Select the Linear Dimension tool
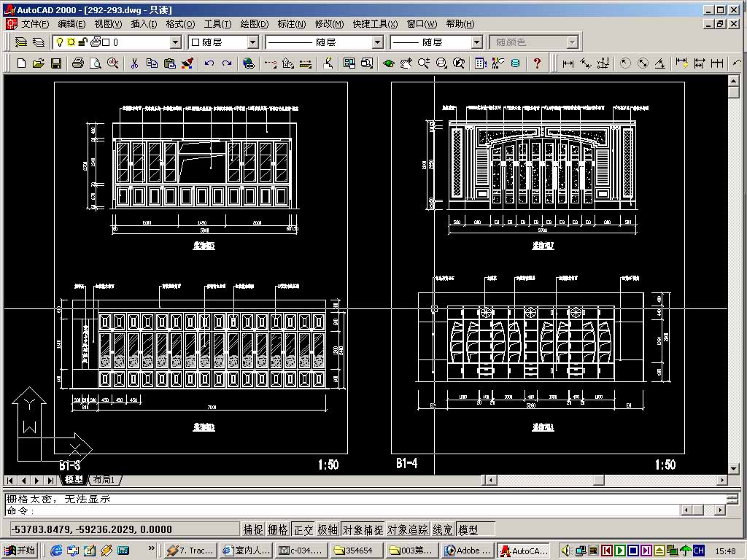747x560 pixels. point(568,63)
